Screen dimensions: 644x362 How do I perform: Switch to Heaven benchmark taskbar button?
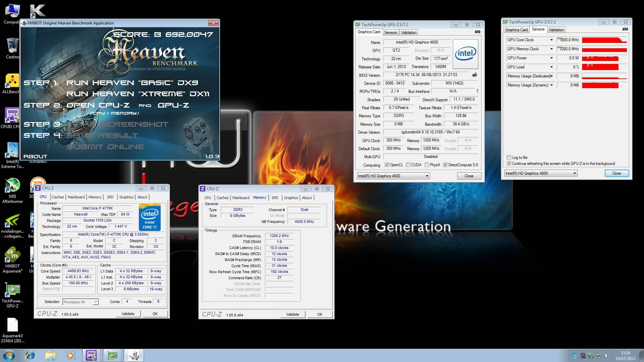point(134,355)
